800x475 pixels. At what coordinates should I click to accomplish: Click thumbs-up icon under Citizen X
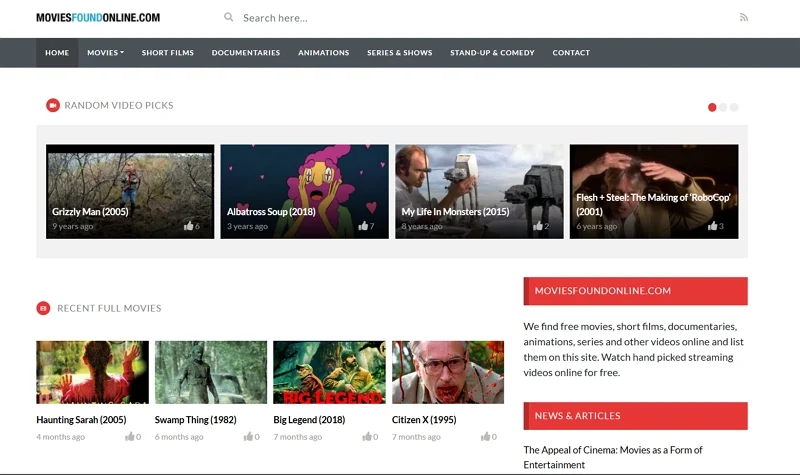[x=485, y=437]
